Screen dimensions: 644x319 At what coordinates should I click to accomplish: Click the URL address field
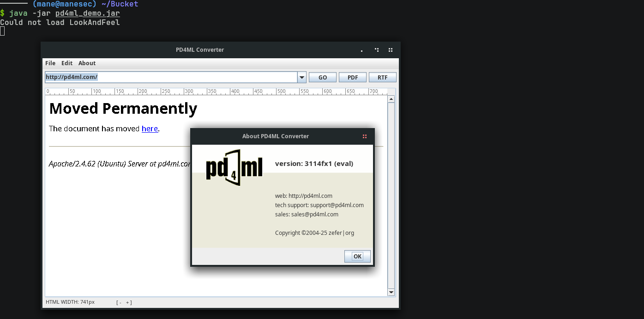point(171,77)
